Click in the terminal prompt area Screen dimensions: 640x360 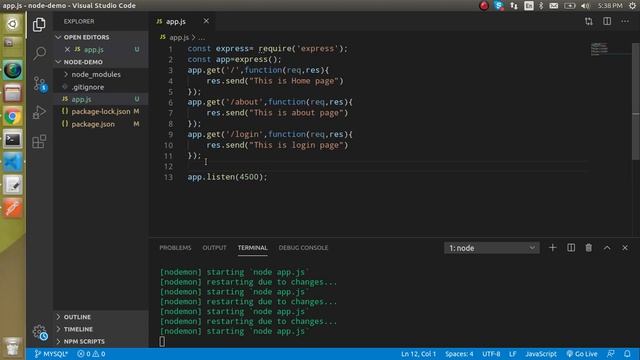click(162, 341)
